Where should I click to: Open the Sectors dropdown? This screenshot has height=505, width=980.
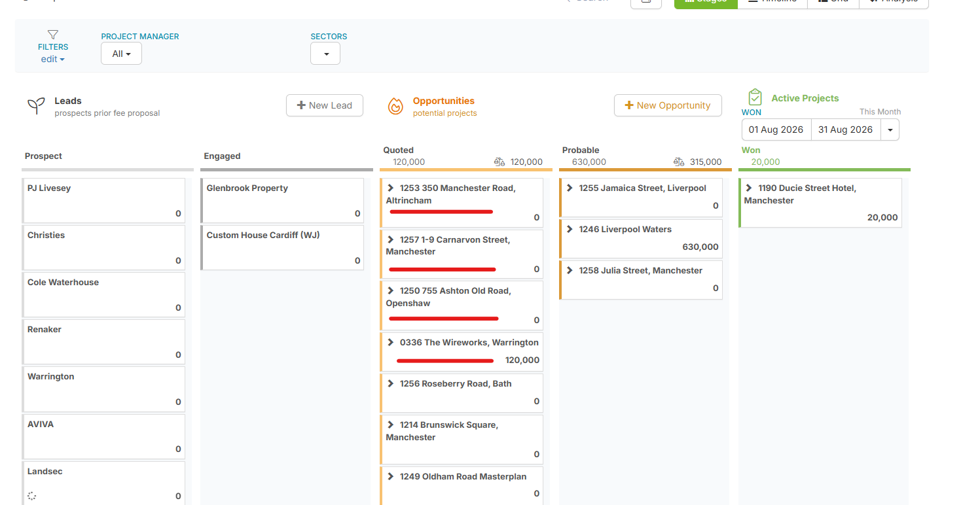coord(325,54)
